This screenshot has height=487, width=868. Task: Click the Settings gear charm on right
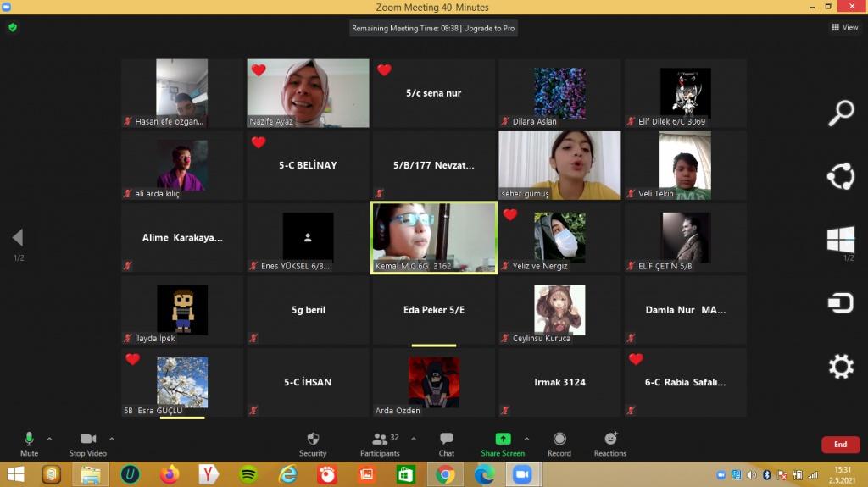(840, 367)
